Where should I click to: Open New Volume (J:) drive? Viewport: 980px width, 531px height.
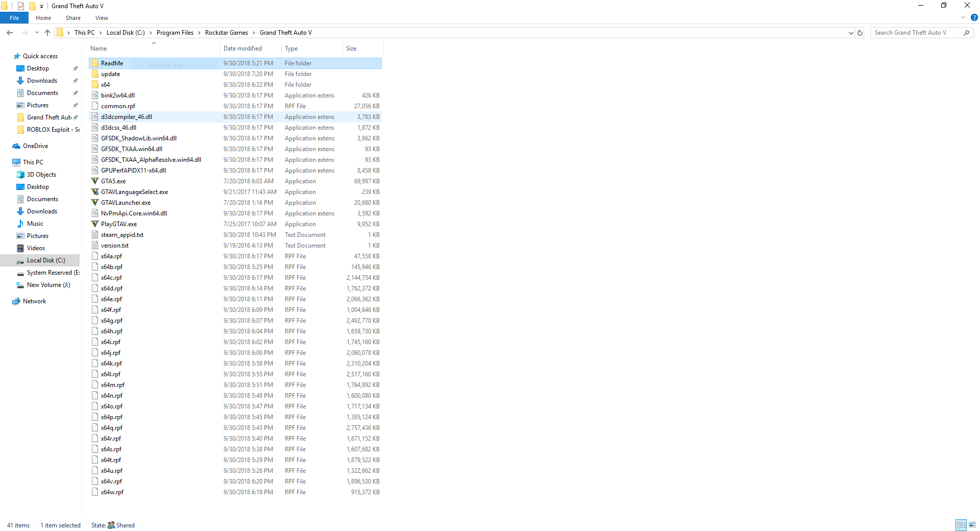point(48,285)
